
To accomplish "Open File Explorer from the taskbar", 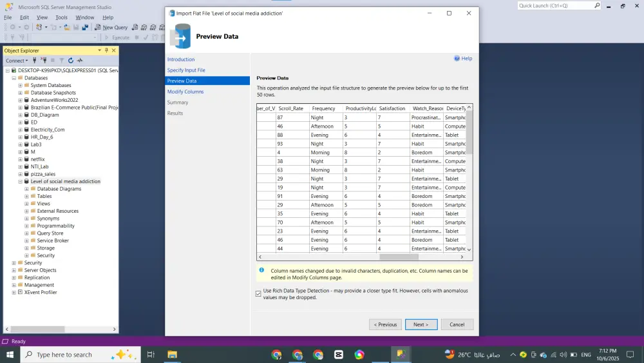I will coord(172,355).
